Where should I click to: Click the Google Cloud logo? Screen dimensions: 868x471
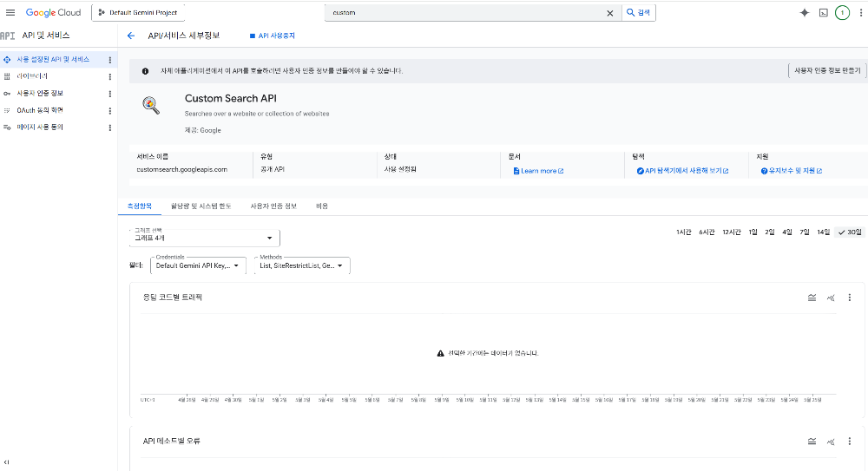click(53, 12)
